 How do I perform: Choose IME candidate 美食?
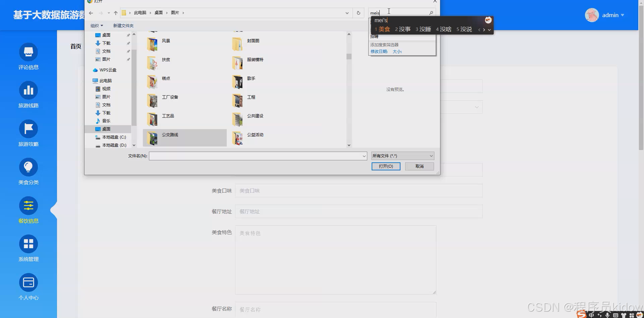pos(382,29)
